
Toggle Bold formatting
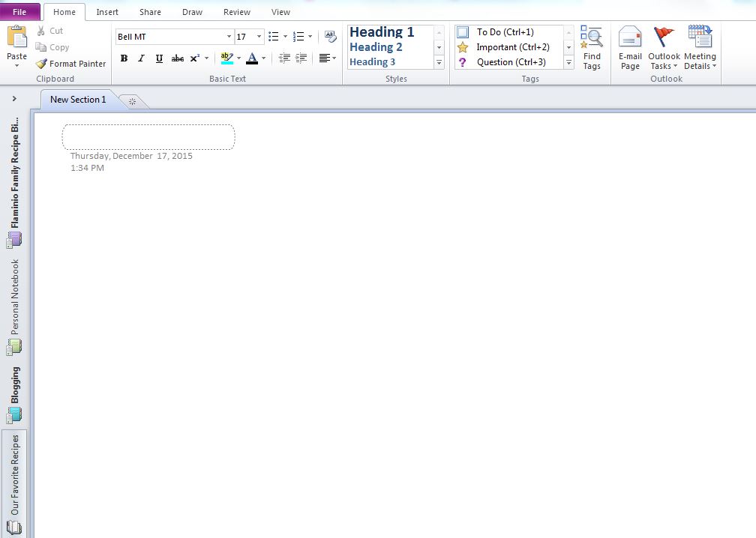(x=124, y=58)
